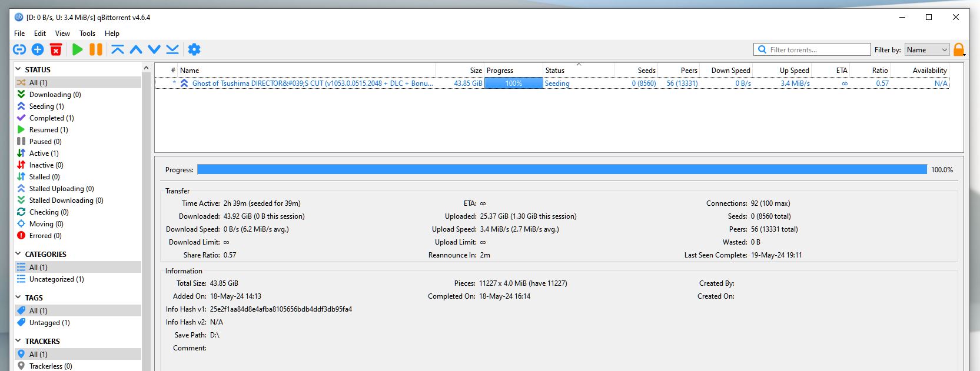Click the search magnifier in filter box

click(762, 50)
